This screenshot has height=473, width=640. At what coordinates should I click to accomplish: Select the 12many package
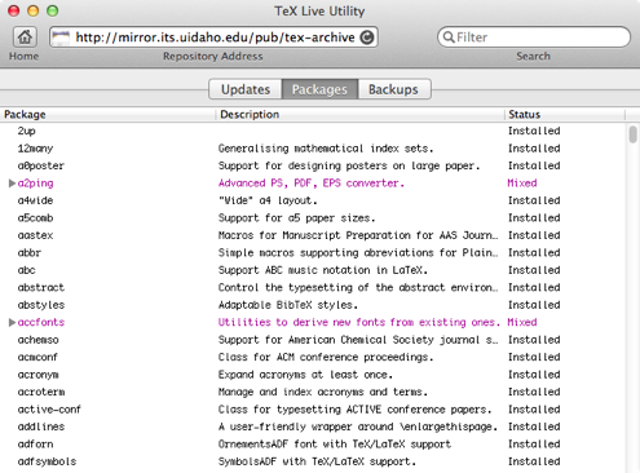[x=35, y=149]
